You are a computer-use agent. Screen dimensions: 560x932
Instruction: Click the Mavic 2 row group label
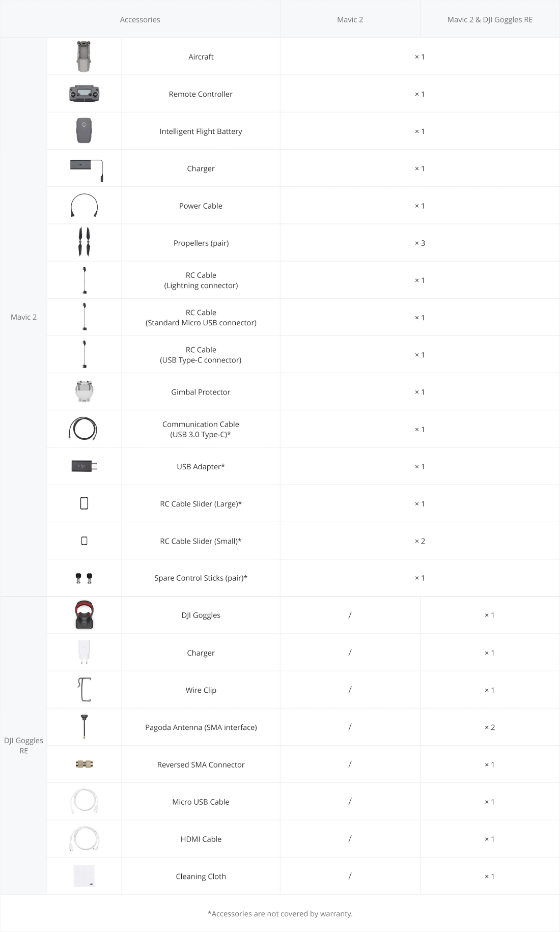pos(23,317)
